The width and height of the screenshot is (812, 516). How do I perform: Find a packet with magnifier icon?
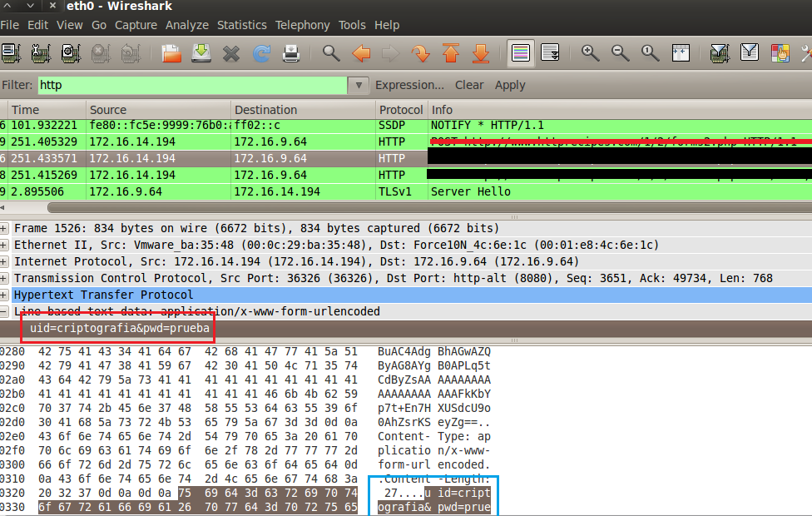[331, 52]
